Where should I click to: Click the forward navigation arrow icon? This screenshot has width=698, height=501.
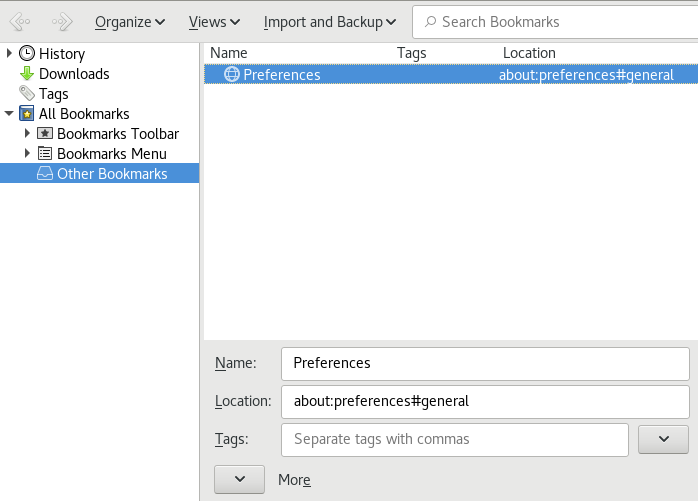[62, 21]
